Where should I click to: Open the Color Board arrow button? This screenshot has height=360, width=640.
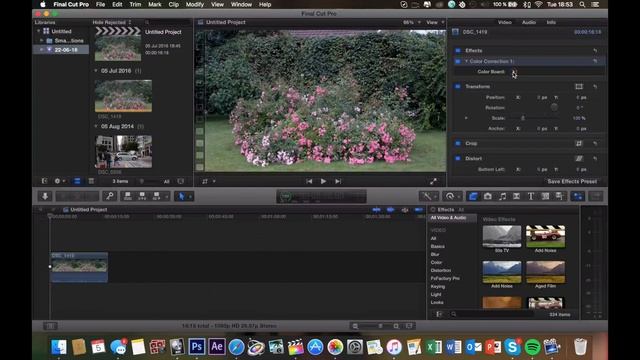coord(514,71)
